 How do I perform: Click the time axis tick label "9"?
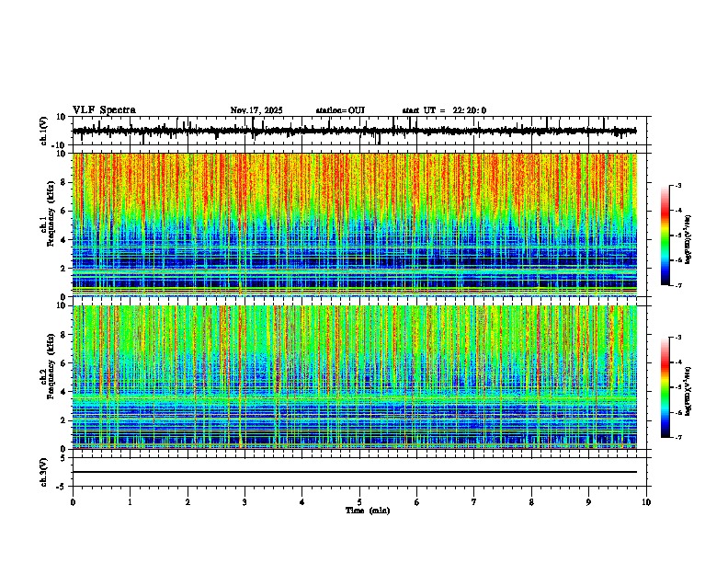[588, 502]
